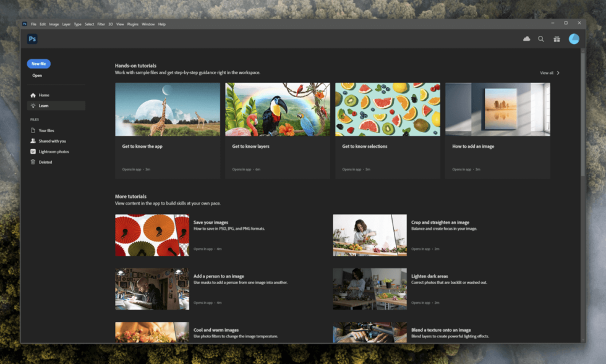Open the search icon in the top bar
Image resolution: width=606 pixels, height=364 pixels.
(x=540, y=38)
